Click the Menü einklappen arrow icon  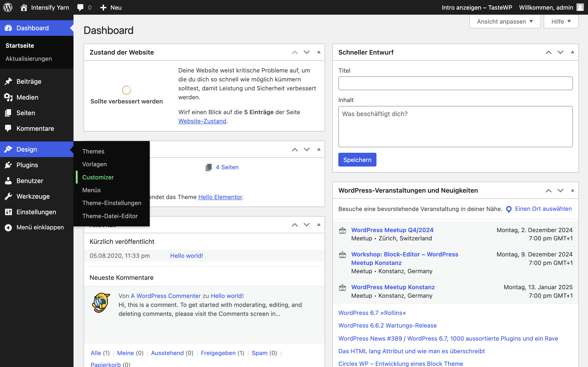(8, 228)
